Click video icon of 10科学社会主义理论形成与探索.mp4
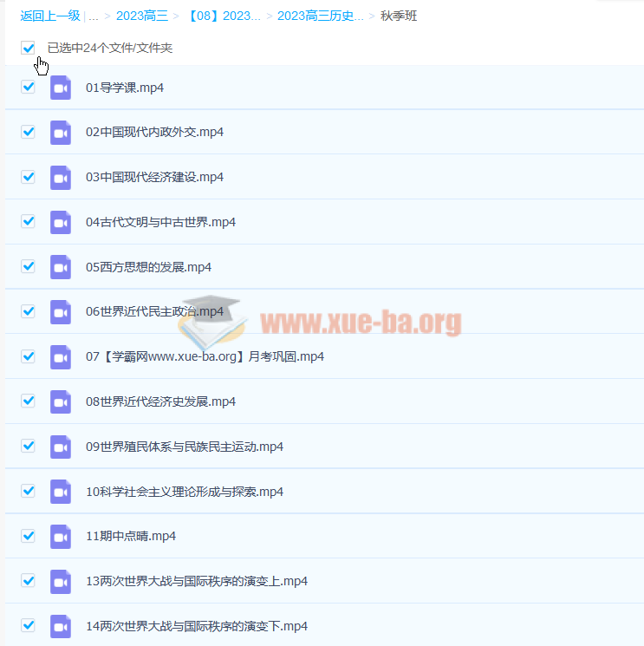 point(61,492)
